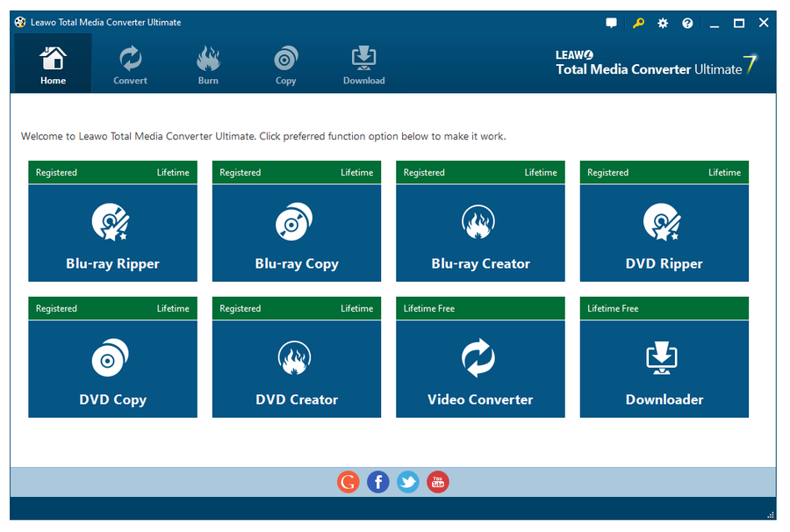This screenshot has width=790, height=532.
Task: Launch the Blu-ray Copy function
Action: click(x=297, y=233)
